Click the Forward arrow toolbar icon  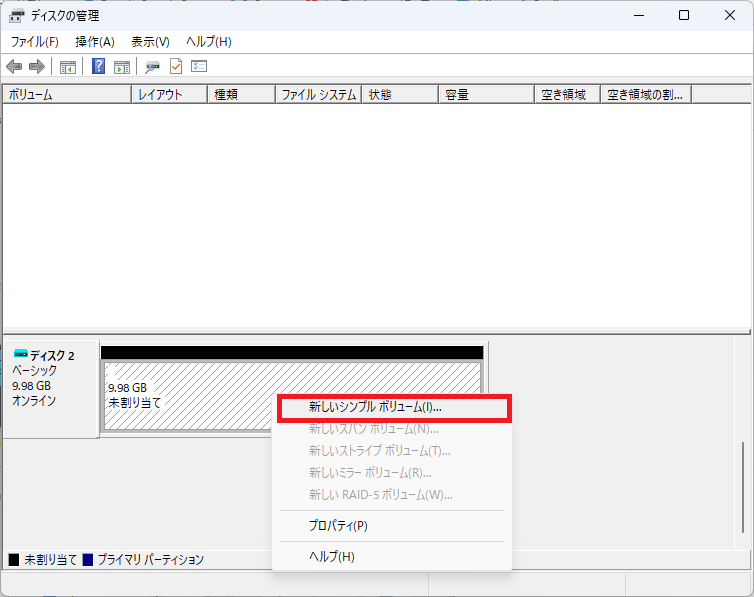[37, 66]
